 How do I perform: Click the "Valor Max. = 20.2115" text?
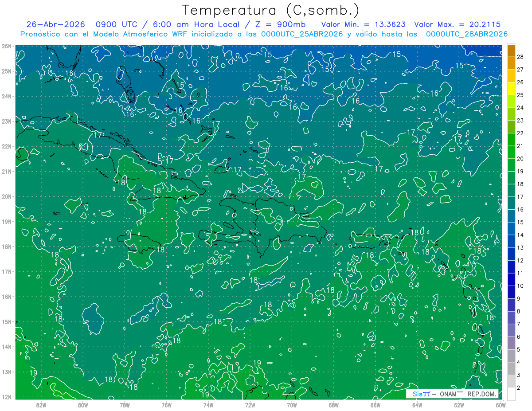(x=458, y=24)
